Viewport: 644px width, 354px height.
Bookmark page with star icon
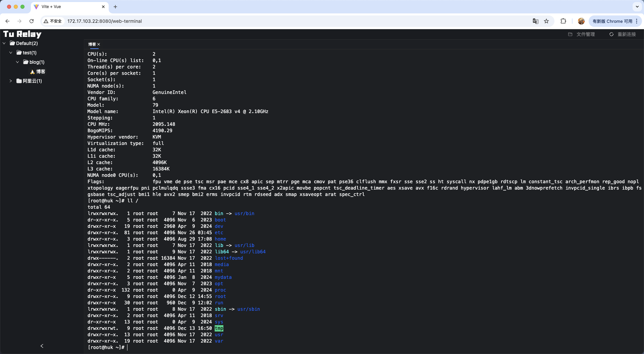click(x=546, y=21)
